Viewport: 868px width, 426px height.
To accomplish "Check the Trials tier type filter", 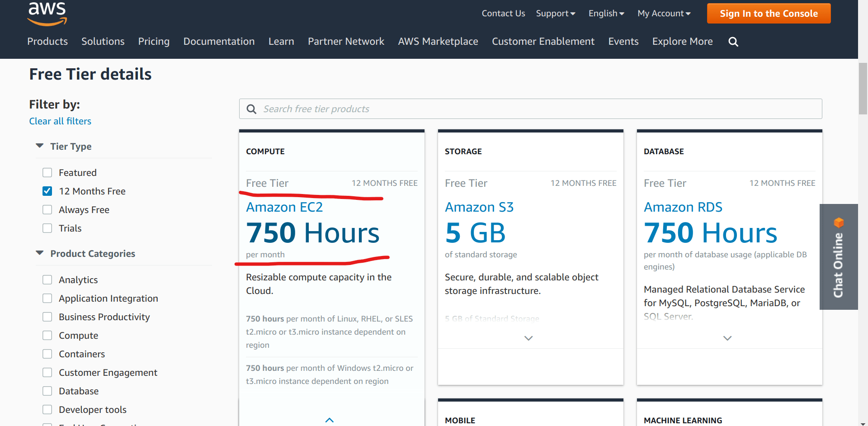I will tap(47, 228).
